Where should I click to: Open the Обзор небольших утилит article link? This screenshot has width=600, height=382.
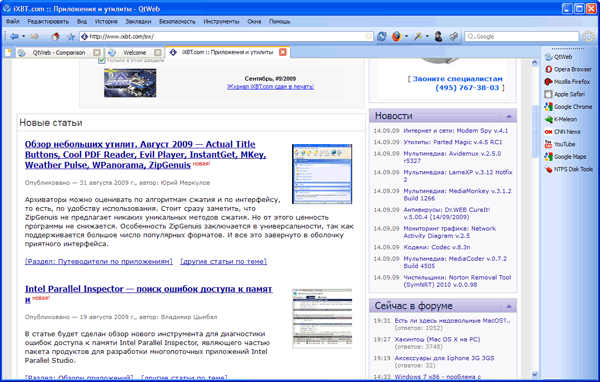[x=146, y=155]
